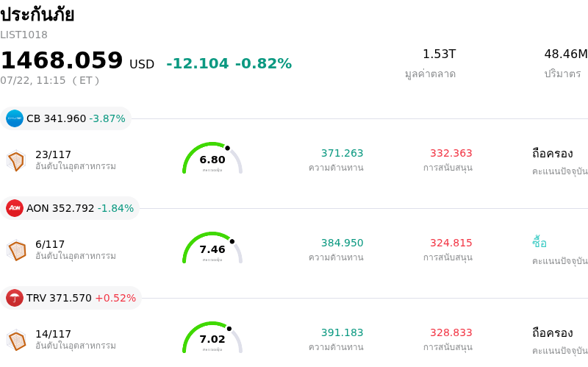The width and height of the screenshot is (588, 367).
Task: Click the TRV industry rank 14/117
Action: pos(53,334)
